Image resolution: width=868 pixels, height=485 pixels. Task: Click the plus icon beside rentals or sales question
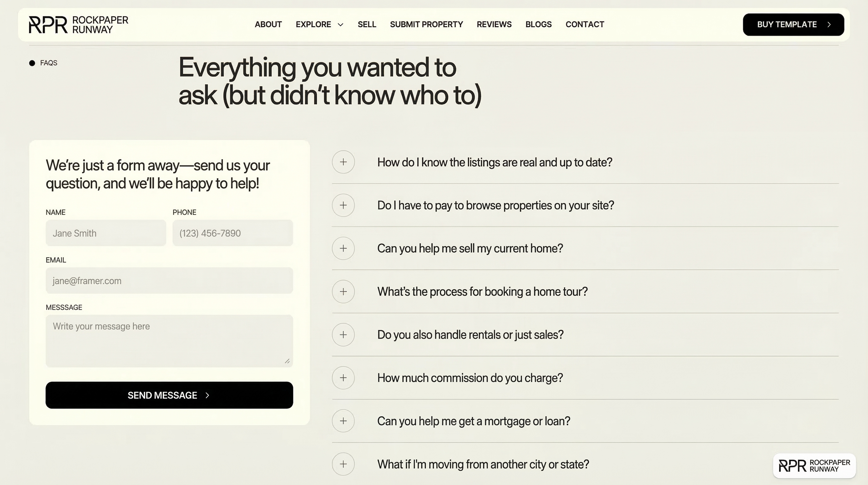pyautogui.click(x=343, y=335)
